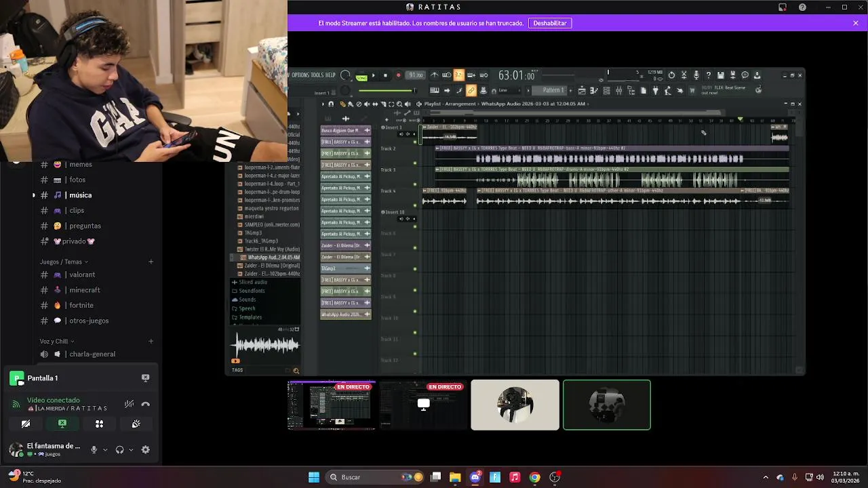This screenshot has height=488, width=868.
Task: Open headphone output options chevron
Action: click(x=131, y=449)
